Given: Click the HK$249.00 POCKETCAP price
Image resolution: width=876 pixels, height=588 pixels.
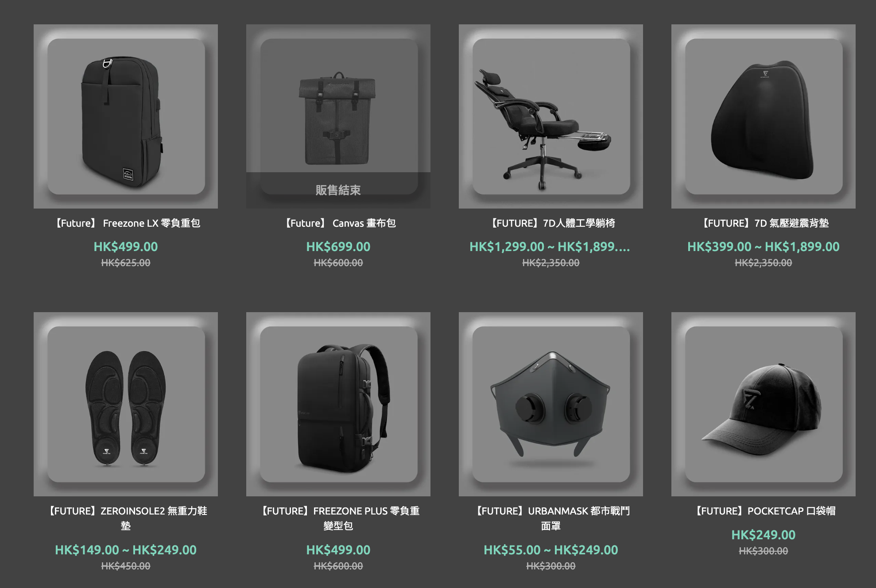Looking at the screenshot, I should coord(764,535).
